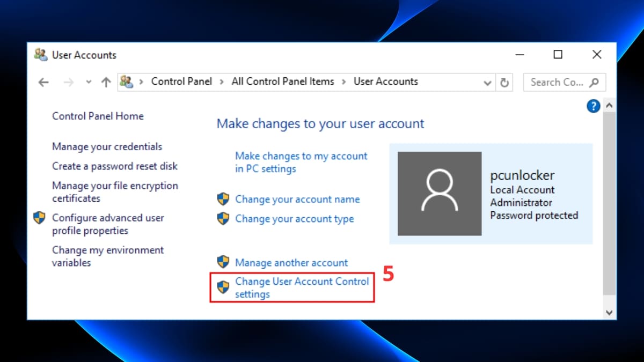644x362 pixels.
Task: Open the address bar history dropdown
Action: pos(487,82)
